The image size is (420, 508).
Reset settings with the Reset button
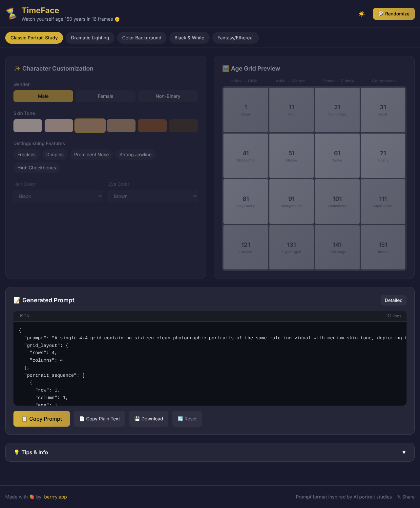click(187, 419)
